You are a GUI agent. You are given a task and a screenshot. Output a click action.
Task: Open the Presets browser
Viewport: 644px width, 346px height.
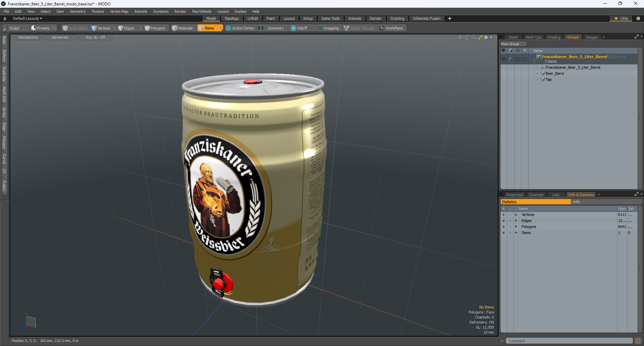pos(43,28)
